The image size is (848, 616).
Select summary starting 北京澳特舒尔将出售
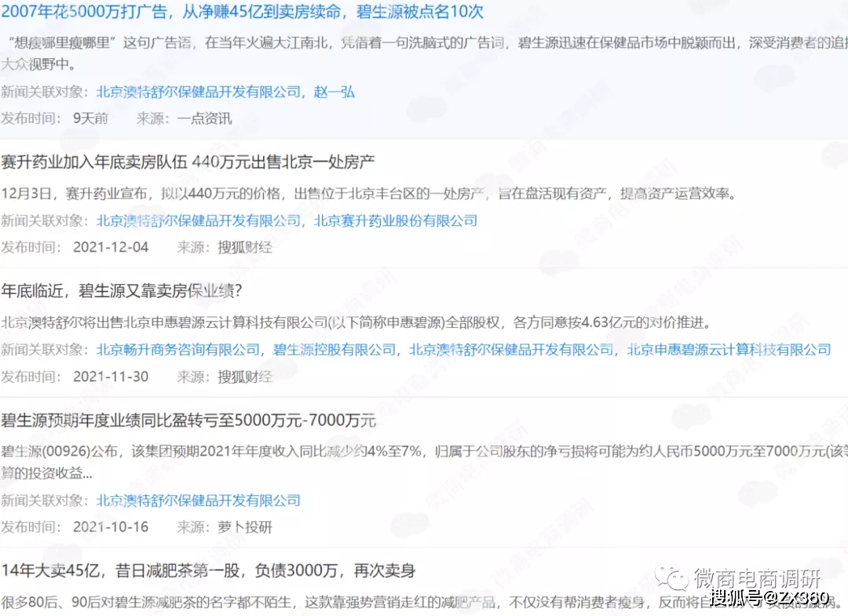[x=356, y=323]
